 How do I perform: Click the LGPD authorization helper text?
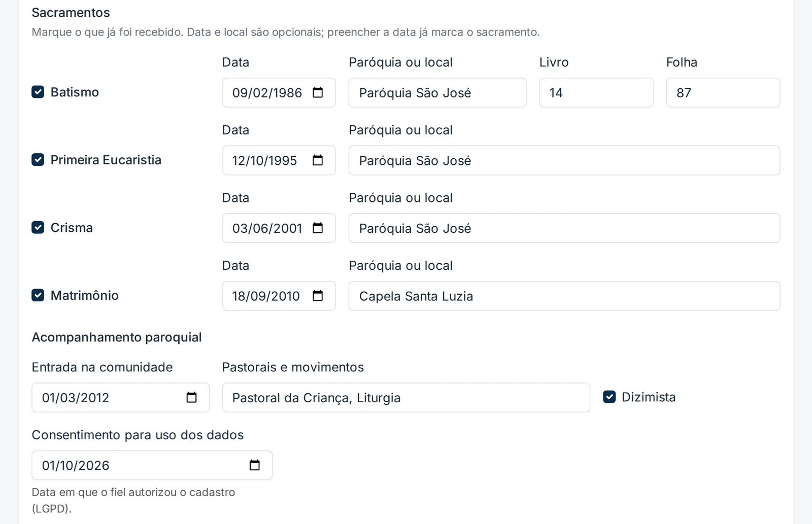point(133,500)
